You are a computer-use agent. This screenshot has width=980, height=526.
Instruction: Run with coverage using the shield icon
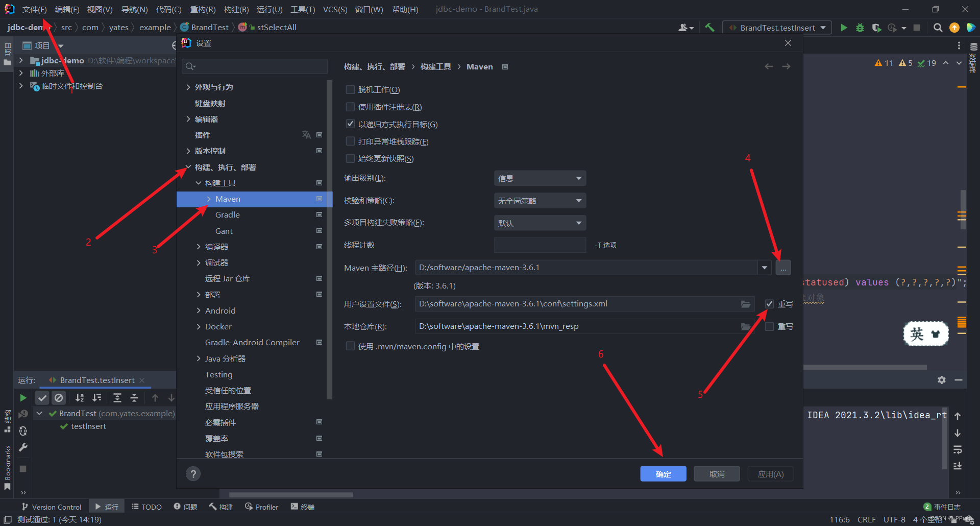pyautogui.click(x=876, y=28)
